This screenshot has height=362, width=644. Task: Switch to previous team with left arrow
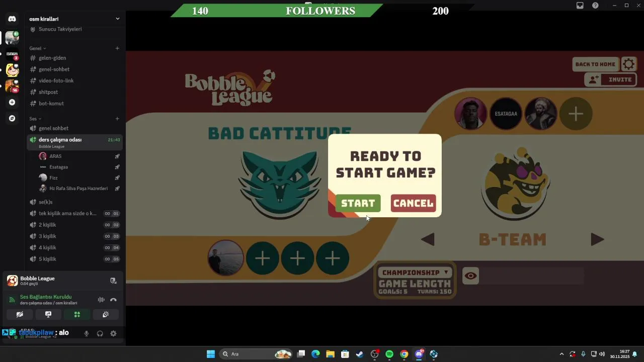coord(428,239)
